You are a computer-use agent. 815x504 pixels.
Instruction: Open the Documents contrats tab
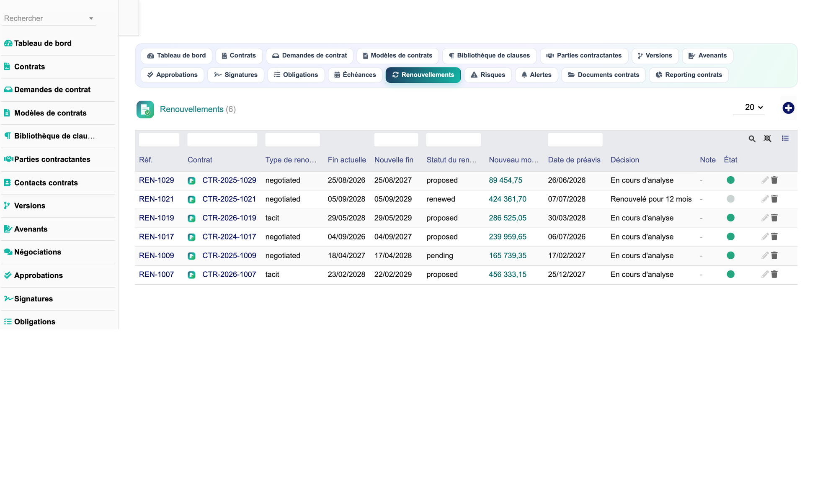click(x=604, y=75)
